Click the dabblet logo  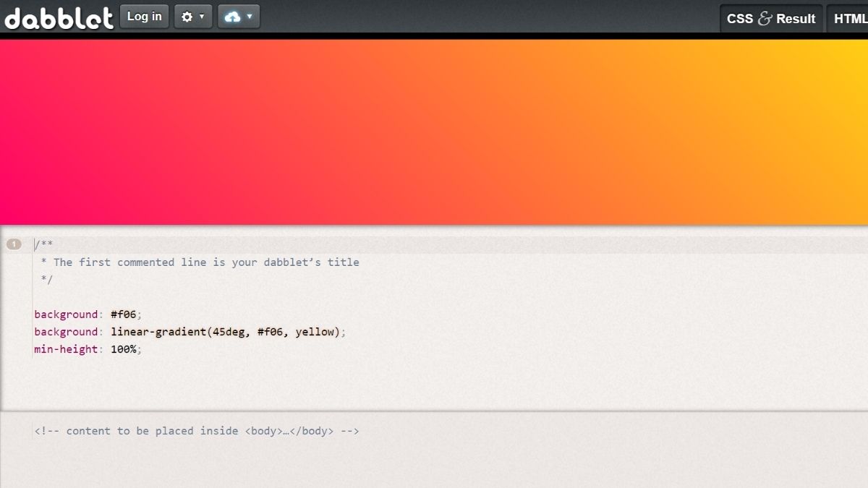pyautogui.click(x=59, y=18)
